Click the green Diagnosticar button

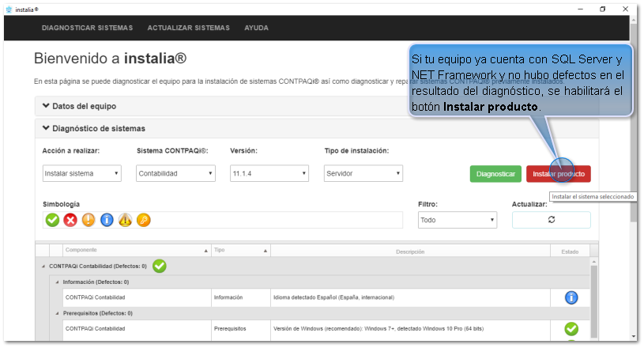(495, 174)
